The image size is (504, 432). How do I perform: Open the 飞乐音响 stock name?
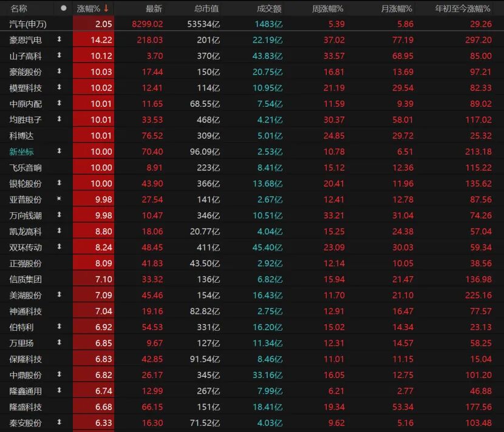click(26, 167)
